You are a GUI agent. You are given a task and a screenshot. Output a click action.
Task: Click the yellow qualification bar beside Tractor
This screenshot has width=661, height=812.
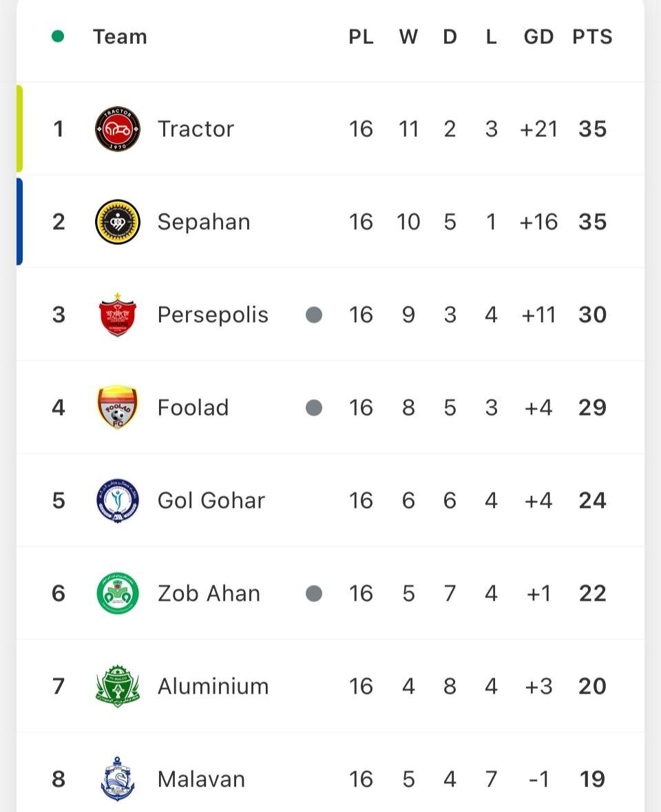(x=20, y=129)
